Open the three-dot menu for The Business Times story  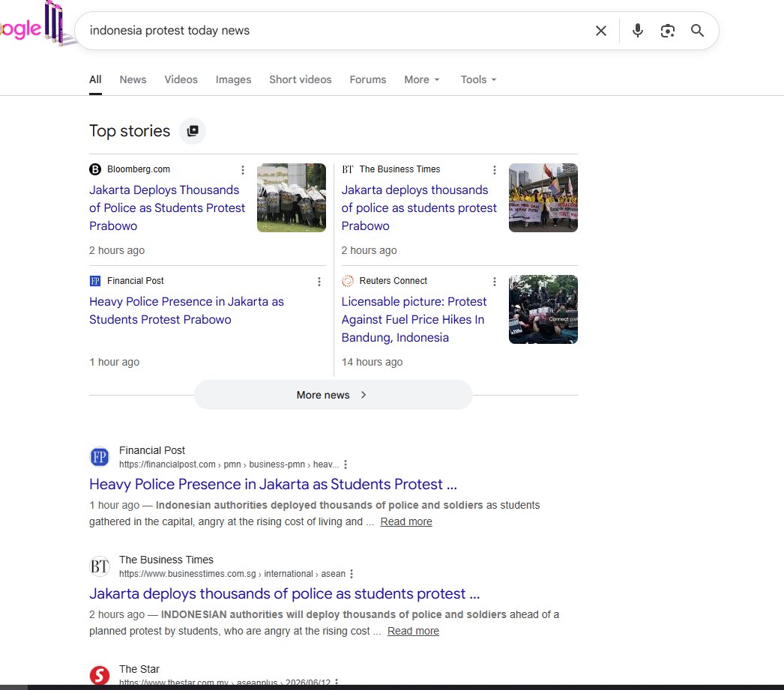(x=495, y=170)
